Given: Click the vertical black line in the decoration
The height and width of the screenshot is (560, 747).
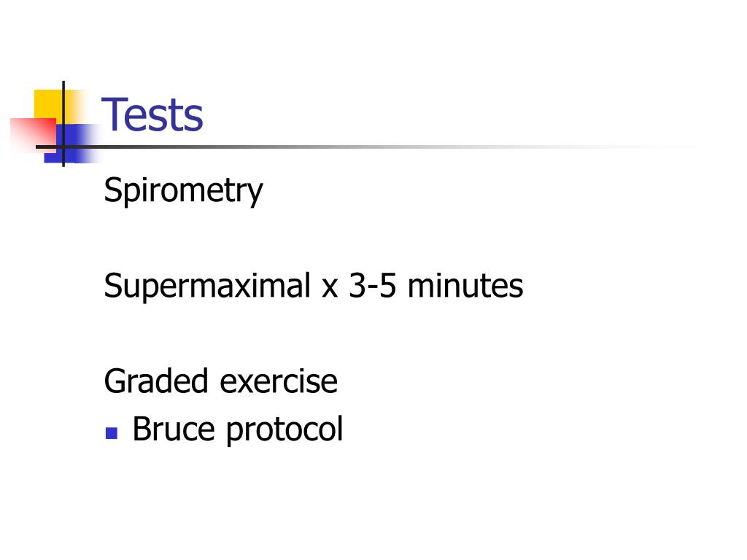Looking at the screenshot, I should [63, 124].
